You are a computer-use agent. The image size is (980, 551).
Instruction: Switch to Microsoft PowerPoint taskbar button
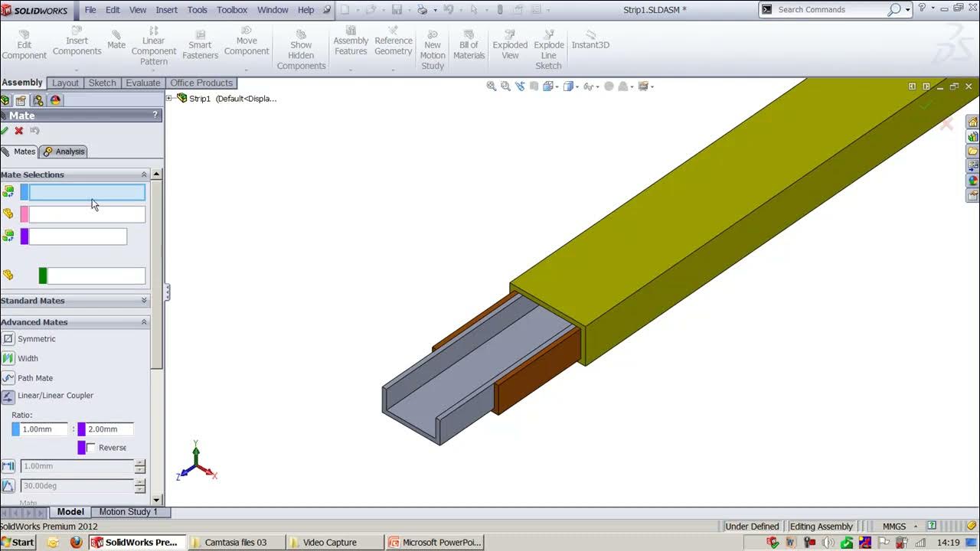coord(435,543)
